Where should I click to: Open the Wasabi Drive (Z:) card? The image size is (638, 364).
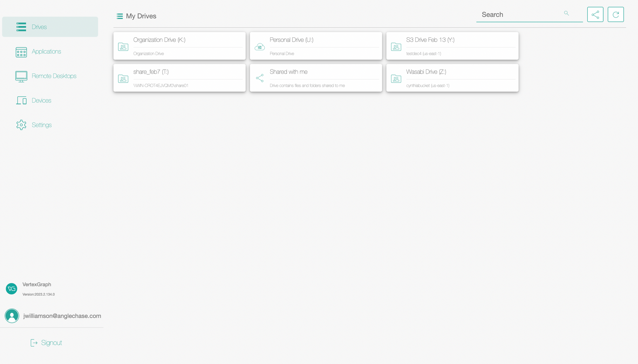pyautogui.click(x=452, y=77)
